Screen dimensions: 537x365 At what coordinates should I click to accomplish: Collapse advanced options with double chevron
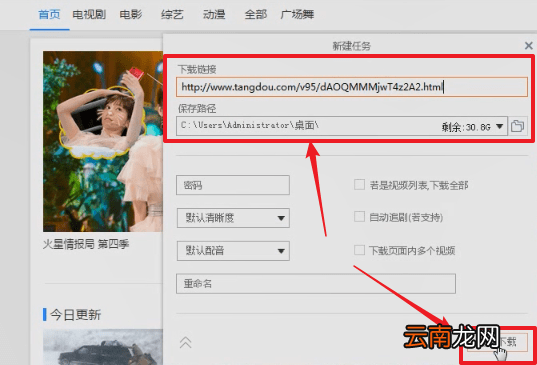(186, 342)
